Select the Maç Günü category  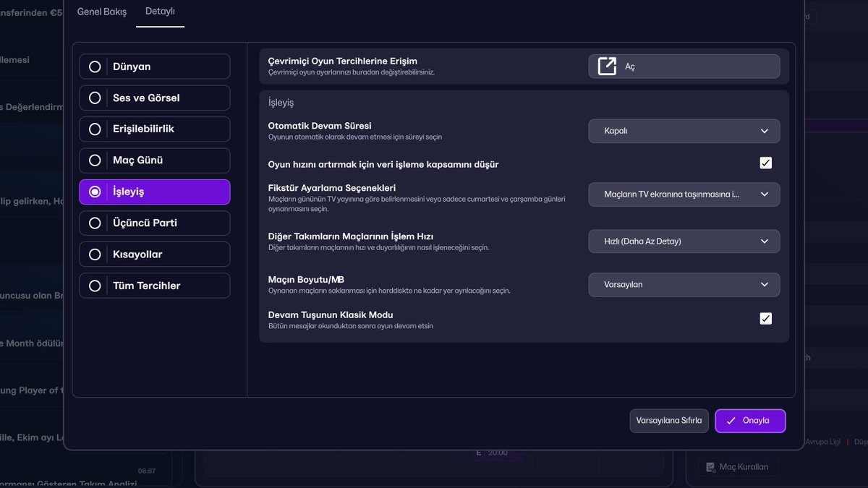[155, 160]
